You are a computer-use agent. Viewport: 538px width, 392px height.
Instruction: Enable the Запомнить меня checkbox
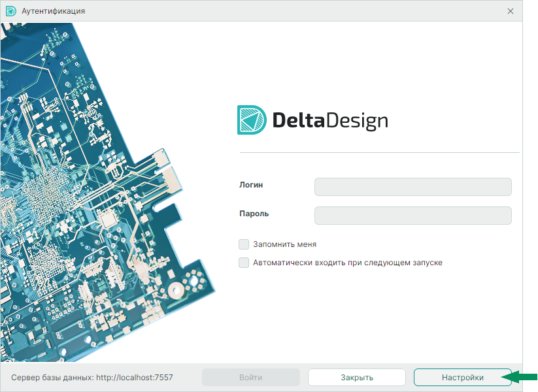244,244
